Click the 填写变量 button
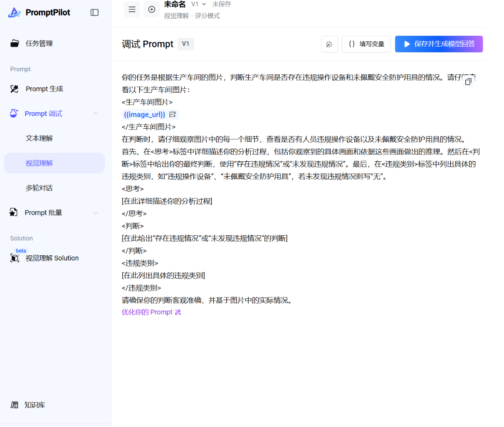Viewport: 504px width, 427px height. click(x=366, y=44)
